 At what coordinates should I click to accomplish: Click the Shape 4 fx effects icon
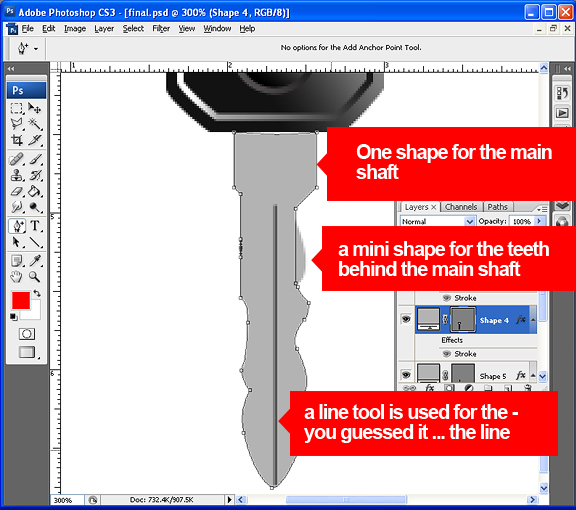pos(520,319)
